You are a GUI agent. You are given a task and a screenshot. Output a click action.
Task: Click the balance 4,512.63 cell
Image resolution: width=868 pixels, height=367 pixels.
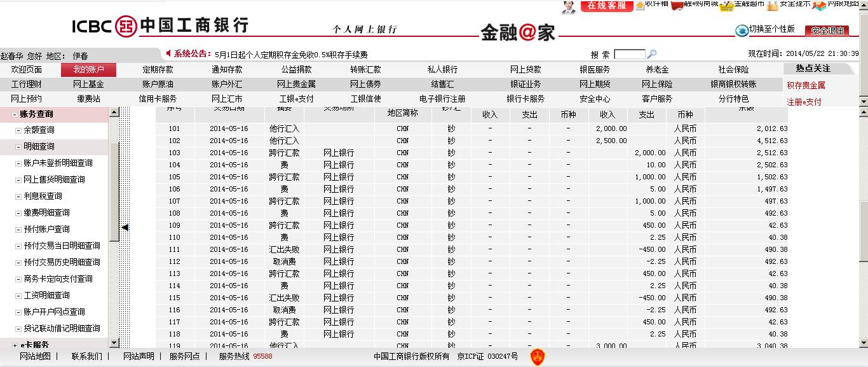tap(772, 141)
